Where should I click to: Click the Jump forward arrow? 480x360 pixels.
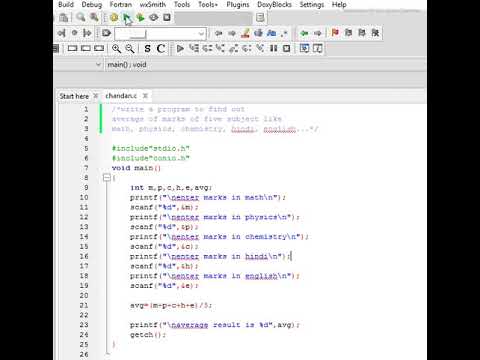pos(317,33)
